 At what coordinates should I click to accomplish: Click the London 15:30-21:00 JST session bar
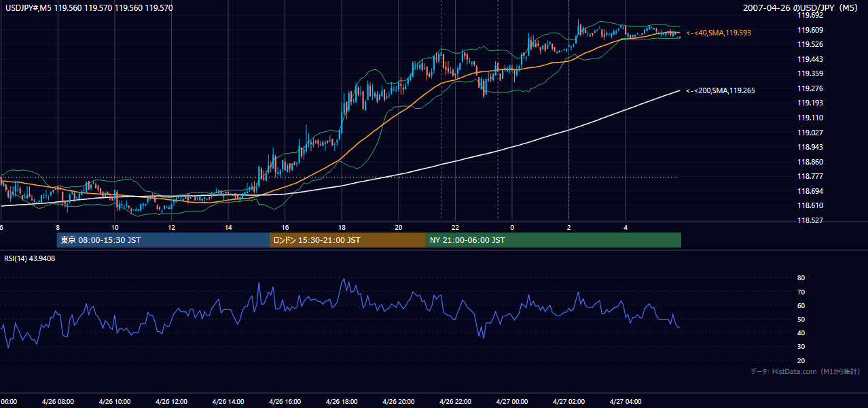348,240
